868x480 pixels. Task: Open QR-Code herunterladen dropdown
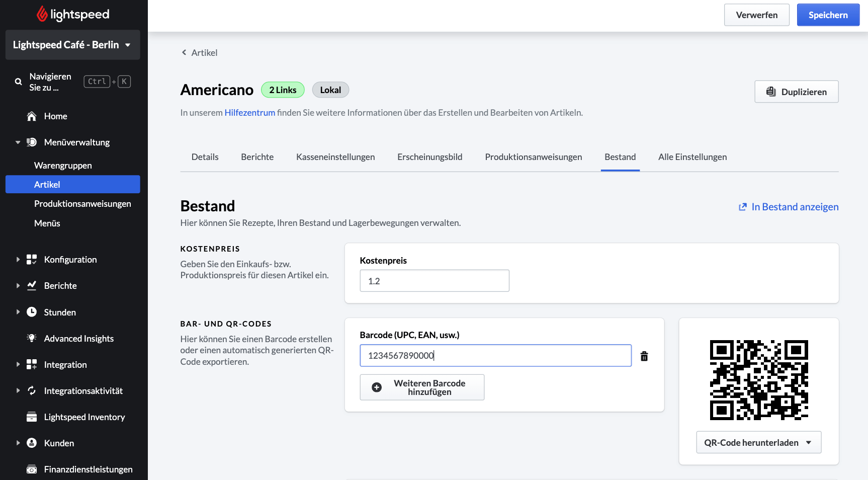758,442
